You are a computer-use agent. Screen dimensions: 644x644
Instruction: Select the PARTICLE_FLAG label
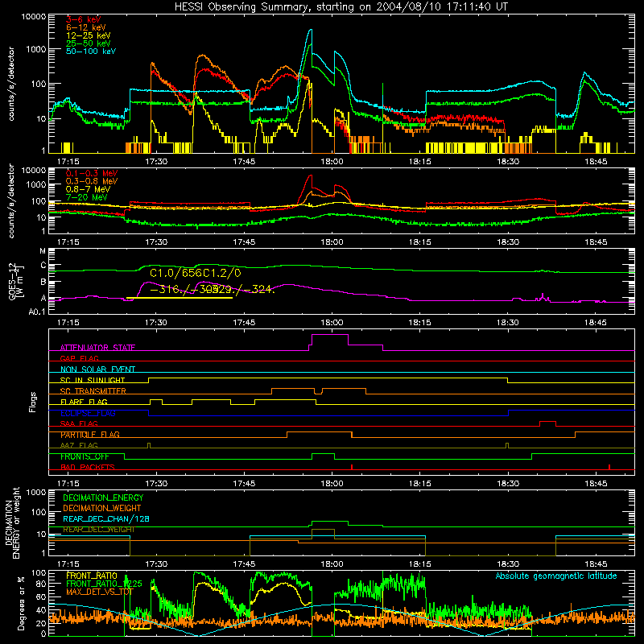click(x=90, y=435)
